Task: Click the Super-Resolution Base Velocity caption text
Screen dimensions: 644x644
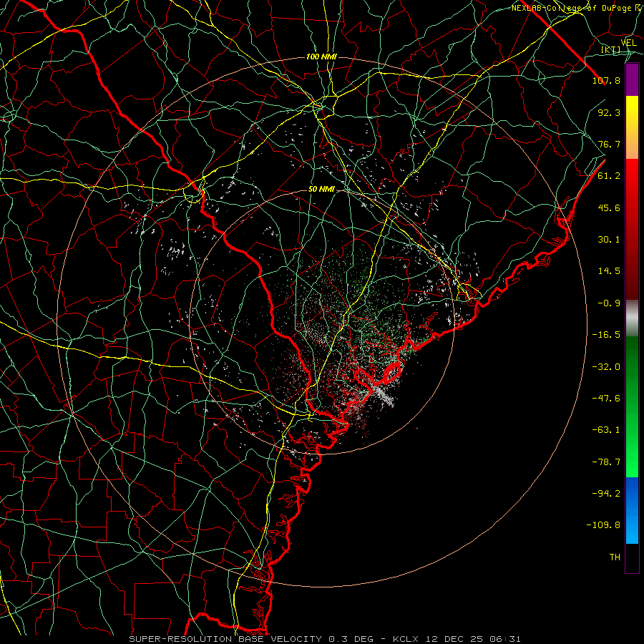Action: coord(325,639)
